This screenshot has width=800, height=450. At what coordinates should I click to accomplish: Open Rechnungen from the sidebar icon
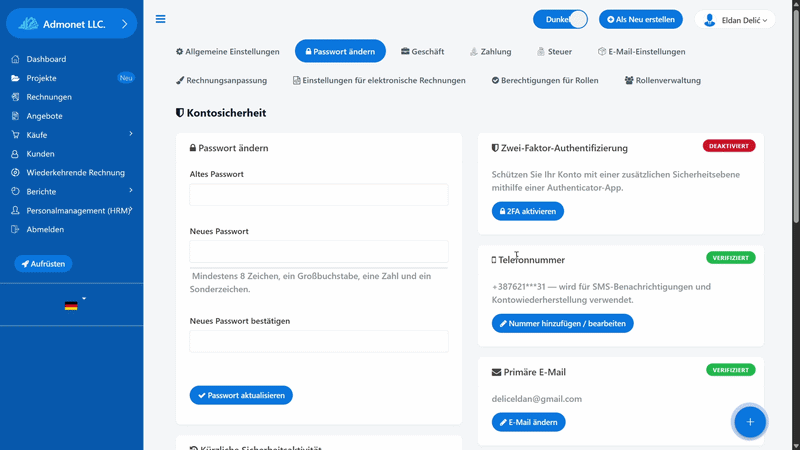[15, 97]
